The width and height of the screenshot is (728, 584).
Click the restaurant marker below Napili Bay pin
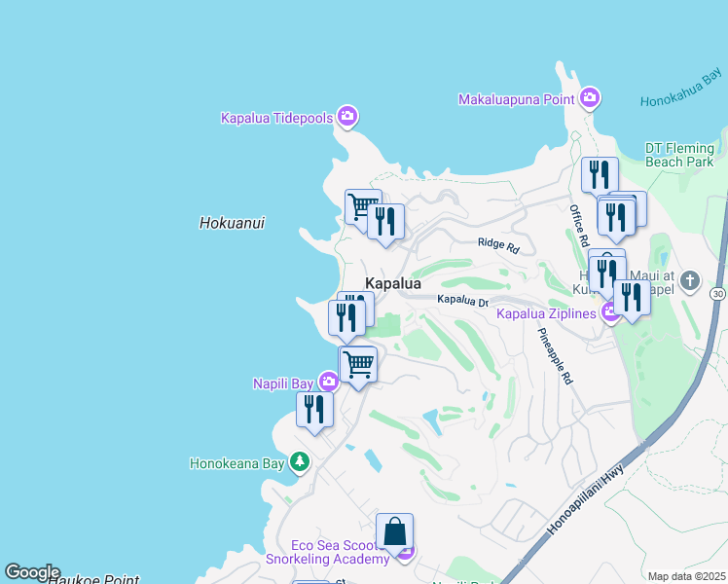[314, 414]
